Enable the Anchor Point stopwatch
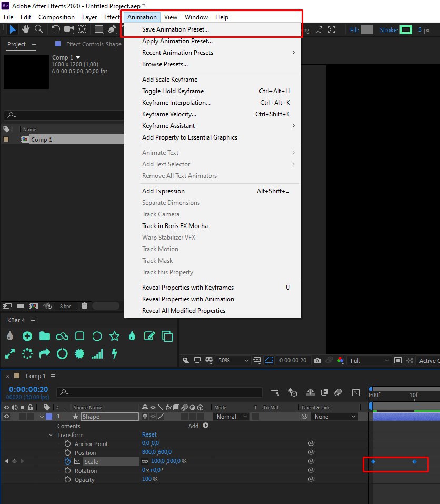This screenshot has width=440, height=504. [x=67, y=443]
